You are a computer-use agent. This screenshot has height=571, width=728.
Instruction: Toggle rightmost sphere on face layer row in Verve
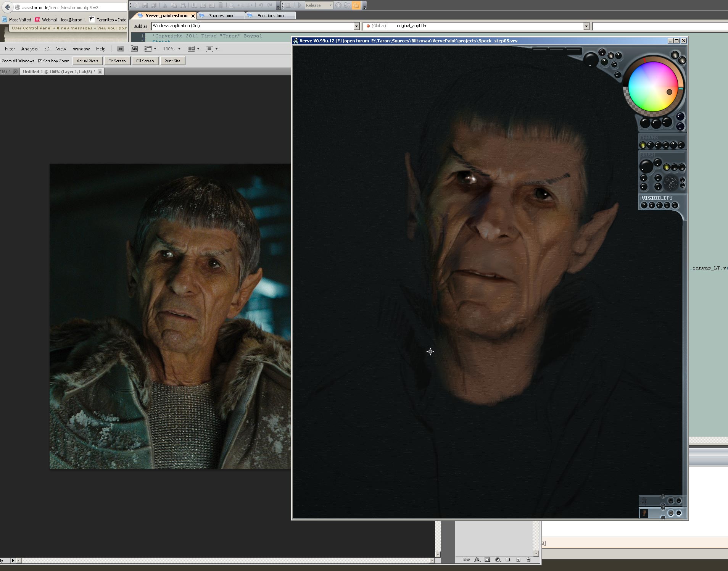pyautogui.click(x=679, y=513)
